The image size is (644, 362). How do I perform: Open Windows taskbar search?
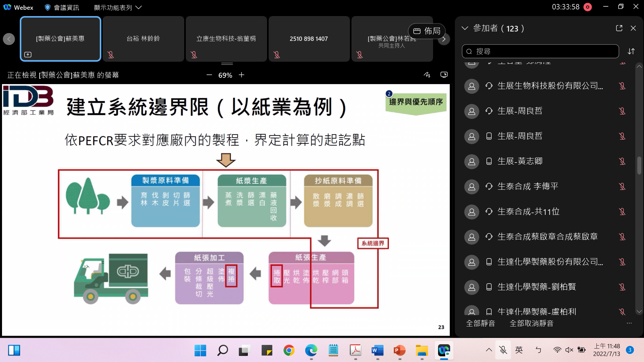pyautogui.click(x=222, y=351)
